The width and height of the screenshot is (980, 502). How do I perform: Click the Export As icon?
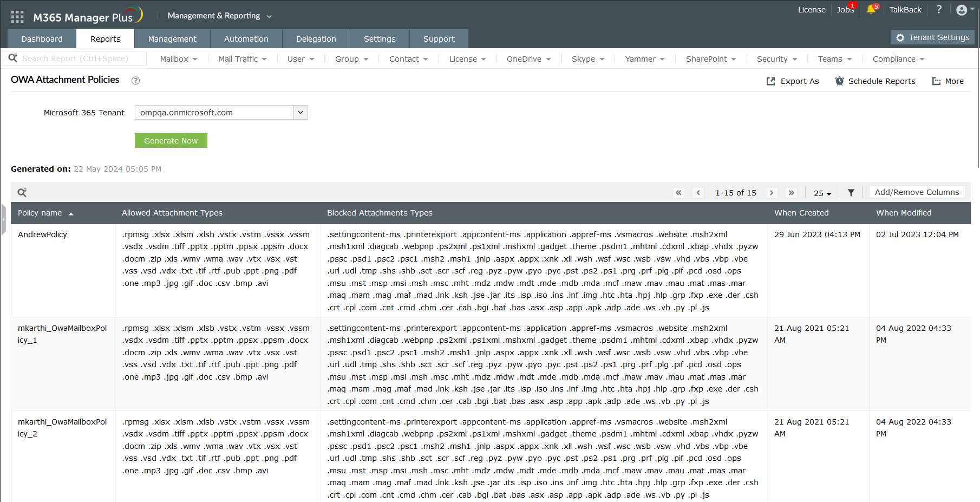(770, 81)
